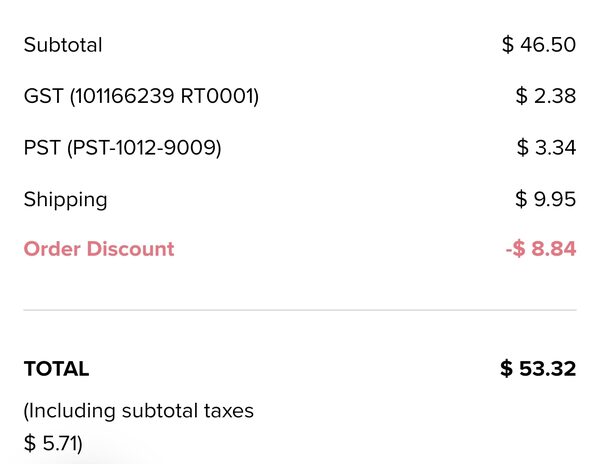
Task: Click the PST amount $ 3.34
Action: 546,148
